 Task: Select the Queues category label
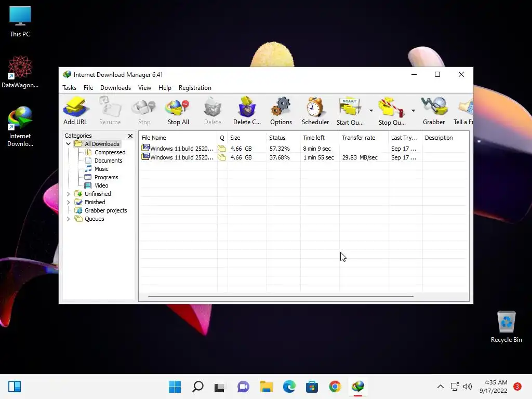(x=95, y=219)
